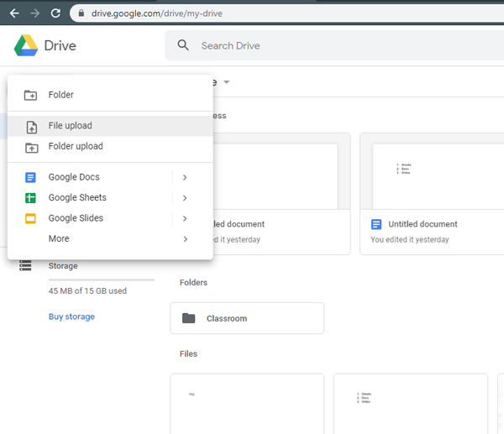Expand the Google Slides submenu arrow
This screenshot has width=504, height=434.
(x=184, y=218)
